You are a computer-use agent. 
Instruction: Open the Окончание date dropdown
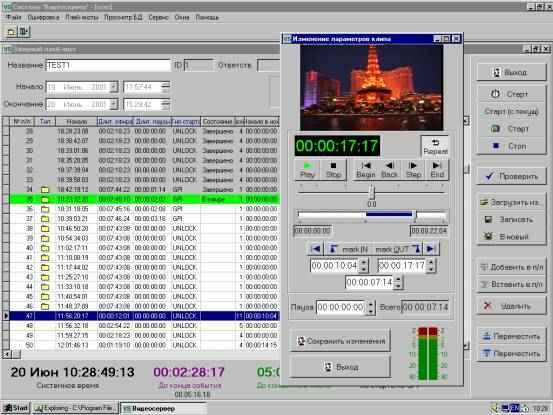[x=114, y=104]
